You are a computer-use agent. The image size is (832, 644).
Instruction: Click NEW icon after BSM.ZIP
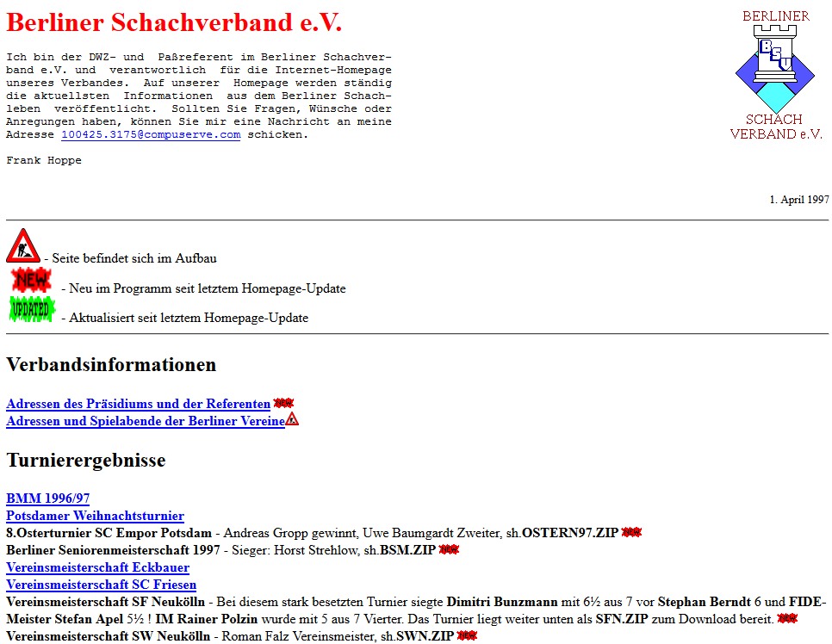point(449,550)
